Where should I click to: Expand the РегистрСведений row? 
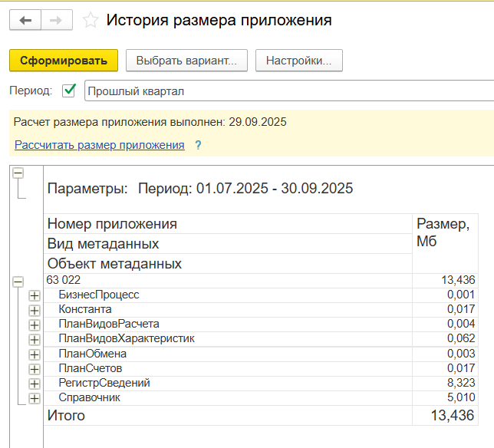tap(34, 384)
